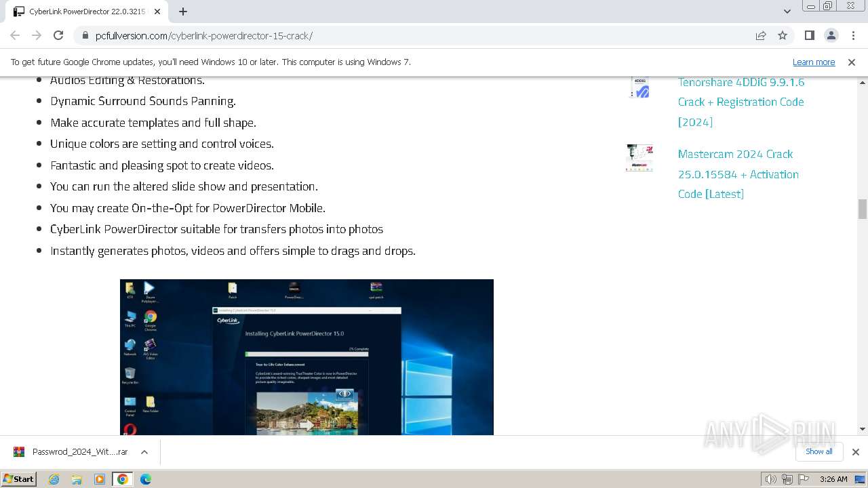868x488 pixels.
Task: Open a new tab with the plus button
Action: (x=183, y=12)
